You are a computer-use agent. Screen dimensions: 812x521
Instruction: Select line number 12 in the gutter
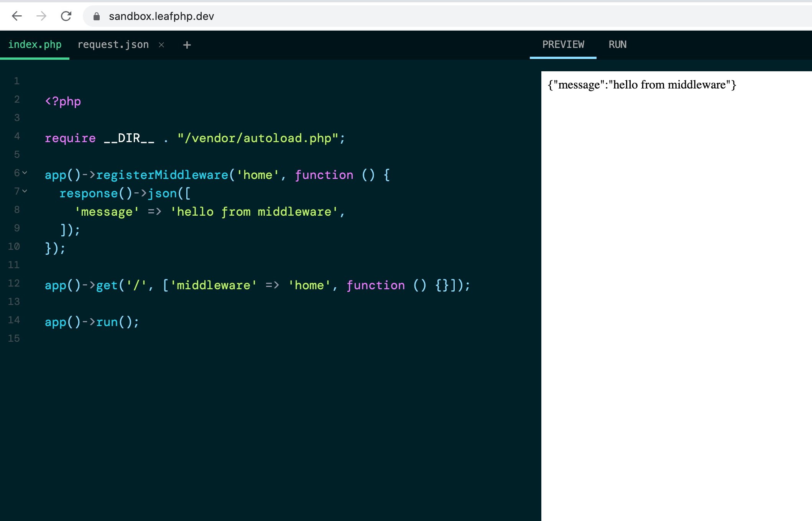pyautogui.click(x=14, y=283)
